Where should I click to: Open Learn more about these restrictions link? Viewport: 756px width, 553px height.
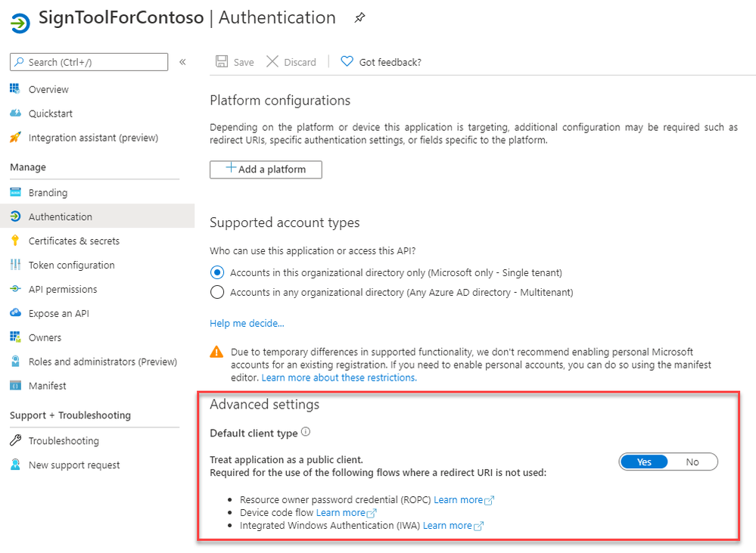(x=339, y=377)
